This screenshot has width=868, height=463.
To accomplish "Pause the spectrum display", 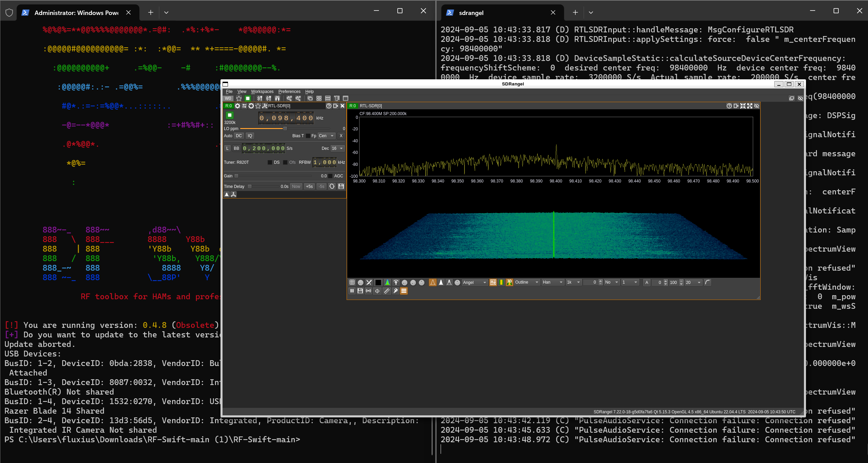I will [352, 291].
